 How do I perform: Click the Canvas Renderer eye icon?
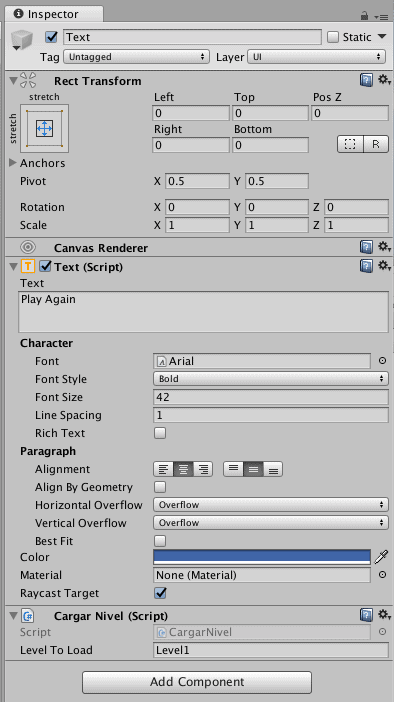(28, 247)
